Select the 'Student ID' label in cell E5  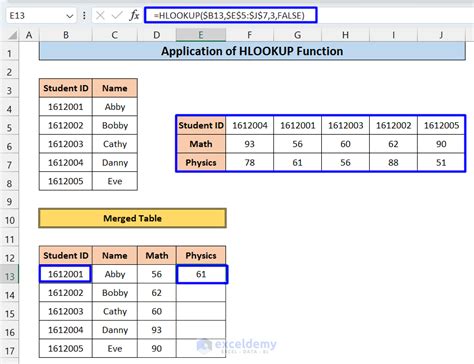pyautogui.click(x=201, y=125)
